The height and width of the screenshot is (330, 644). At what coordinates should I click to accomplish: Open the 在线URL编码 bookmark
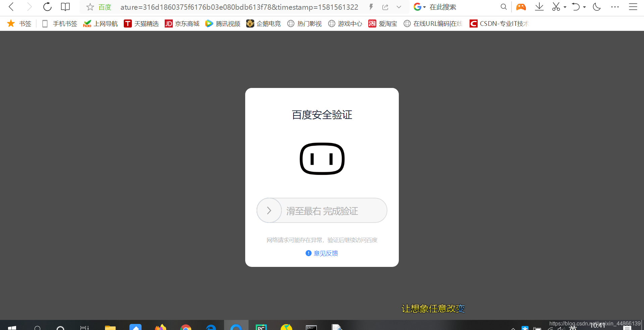(433, 23)
